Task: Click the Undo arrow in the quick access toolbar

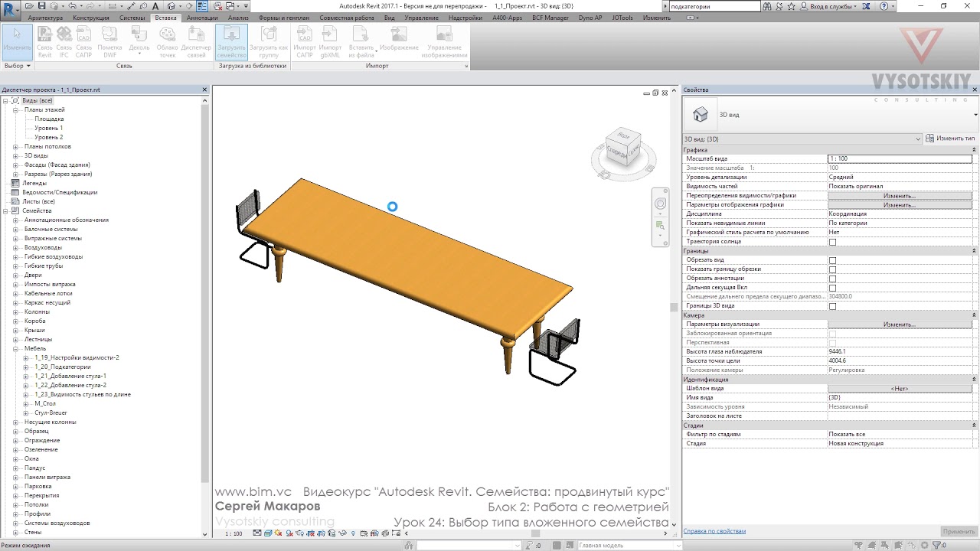Action: click(x=73, y=6)
